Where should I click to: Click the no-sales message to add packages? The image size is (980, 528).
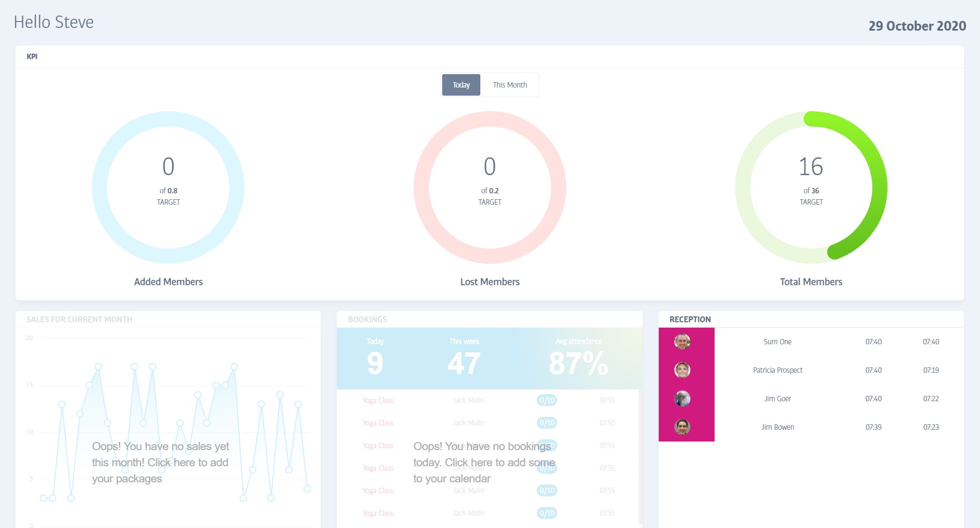click(x=161, y=462)
